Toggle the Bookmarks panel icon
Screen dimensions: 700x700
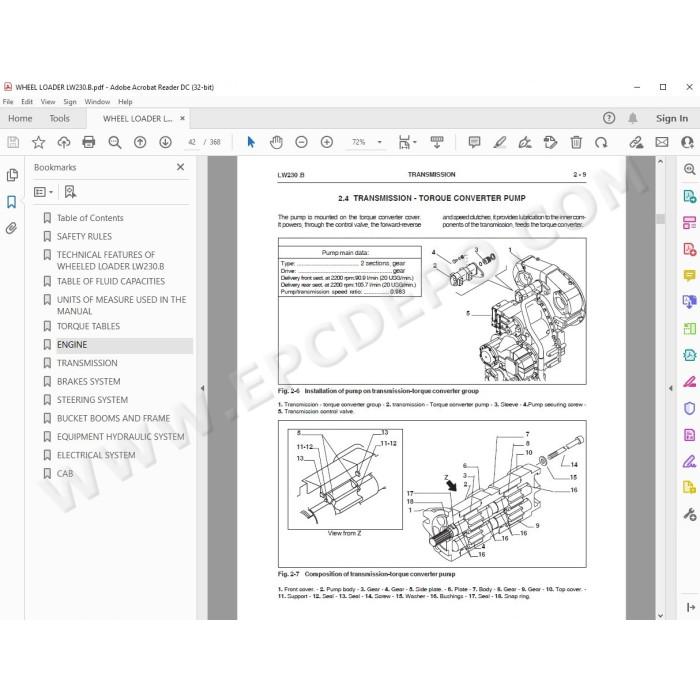tap(12, 202)
